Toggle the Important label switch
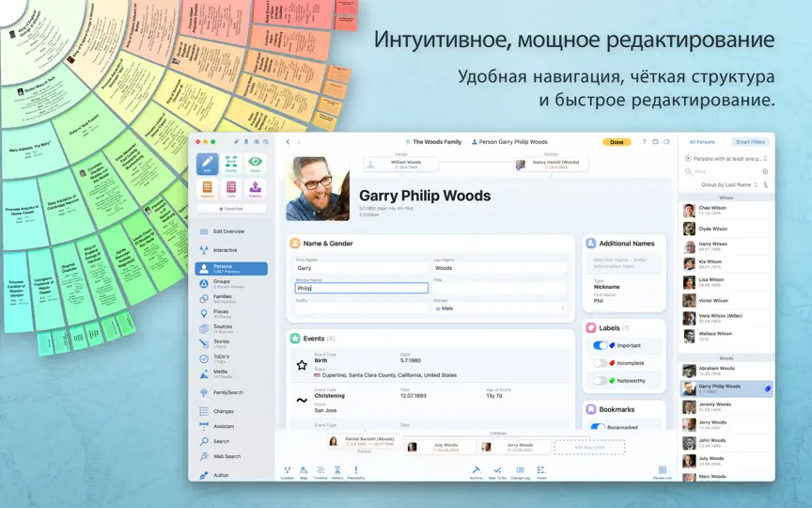812x508 pixels. [x=600, y=345]
